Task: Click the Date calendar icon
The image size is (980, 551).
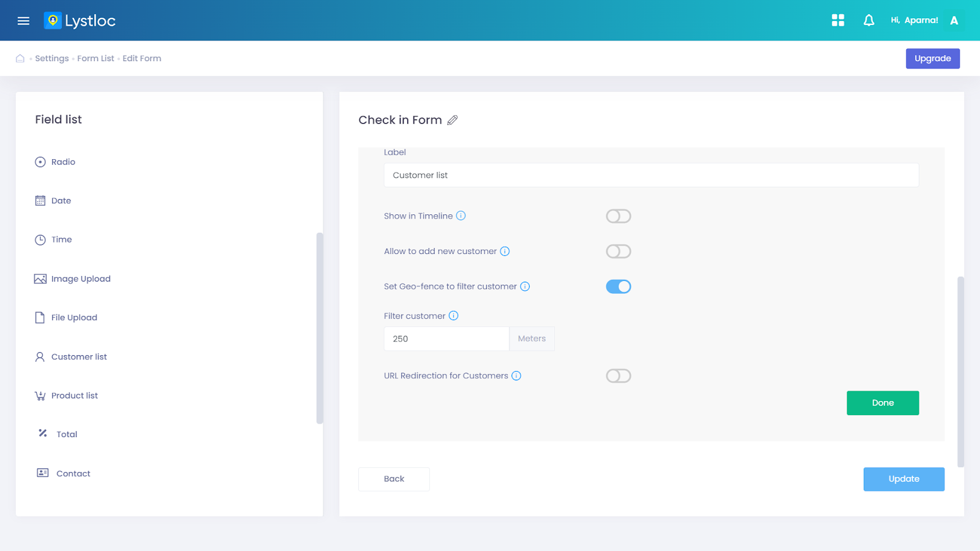Action: [x=40, y=201]
